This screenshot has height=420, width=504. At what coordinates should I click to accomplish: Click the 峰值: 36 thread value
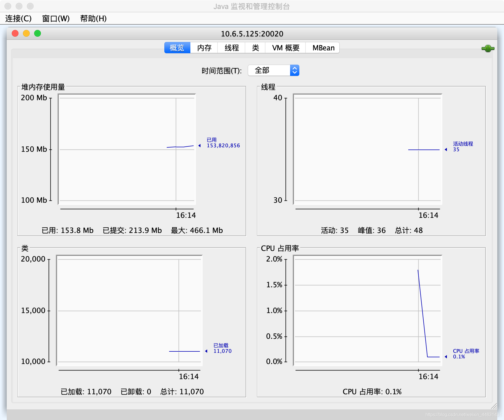372,230
